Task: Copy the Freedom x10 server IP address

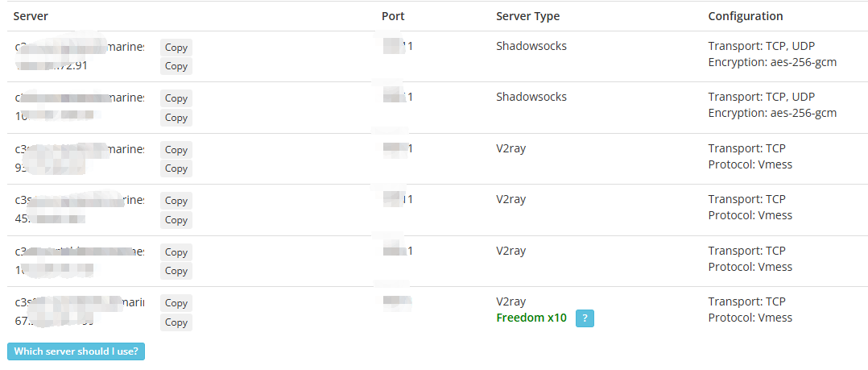Action: 176,322
